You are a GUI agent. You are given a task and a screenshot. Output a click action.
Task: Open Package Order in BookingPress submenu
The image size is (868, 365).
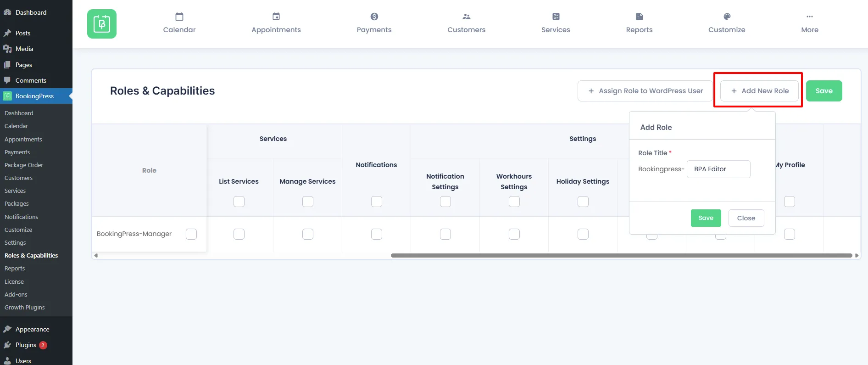[24, 165]
